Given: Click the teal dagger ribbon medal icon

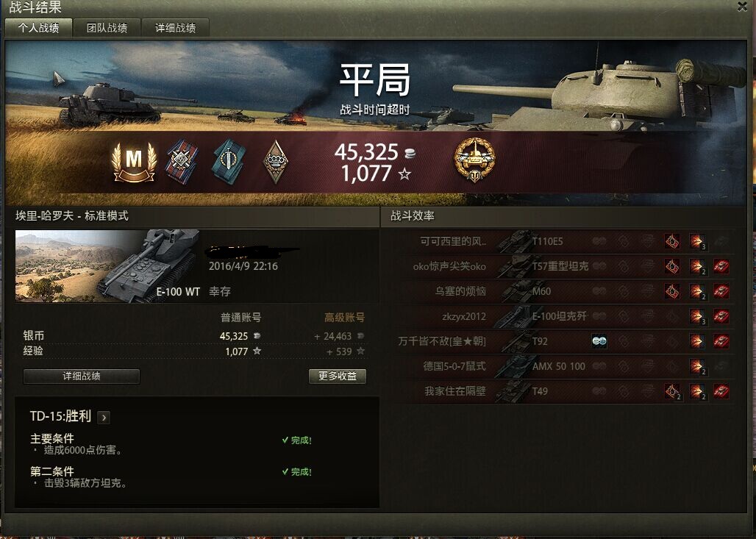Looking at the screenshot, I should (229, 162).
